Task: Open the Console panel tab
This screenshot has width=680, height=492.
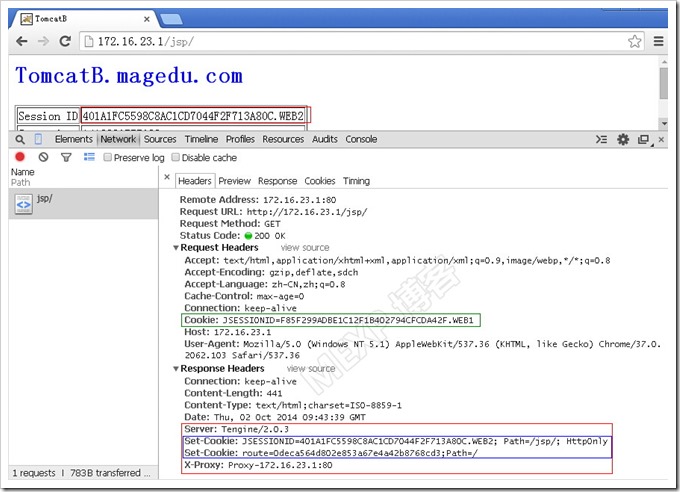Action: (361, 139)
